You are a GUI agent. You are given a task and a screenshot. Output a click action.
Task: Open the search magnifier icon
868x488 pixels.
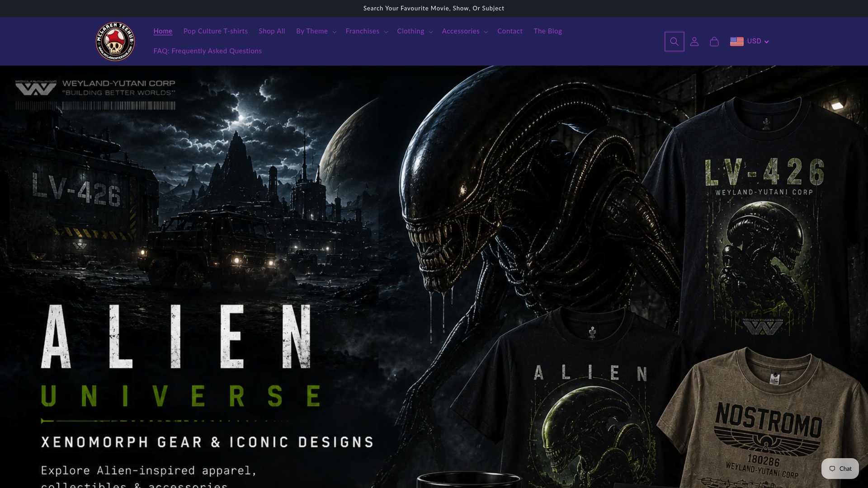674,42
